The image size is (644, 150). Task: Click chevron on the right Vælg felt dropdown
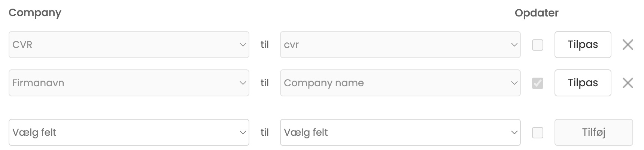[514, 132]
